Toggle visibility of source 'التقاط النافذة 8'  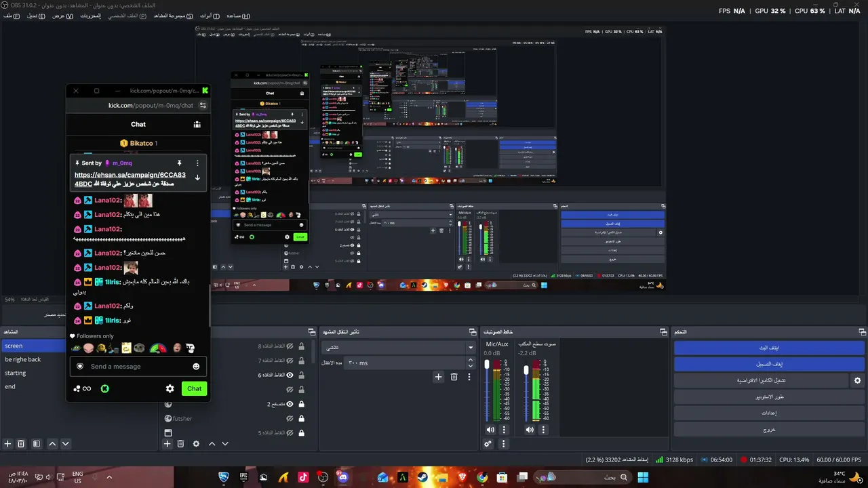coord(290,346)
